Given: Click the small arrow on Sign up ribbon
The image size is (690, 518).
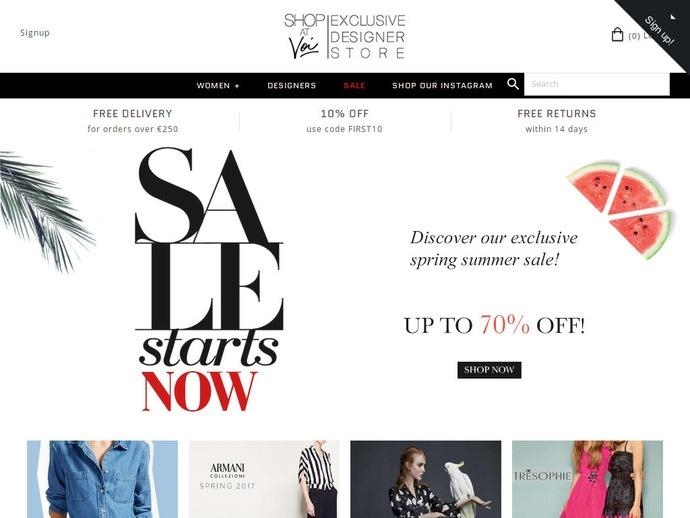Looking at the screenshot, I should (x=672, y=17).
